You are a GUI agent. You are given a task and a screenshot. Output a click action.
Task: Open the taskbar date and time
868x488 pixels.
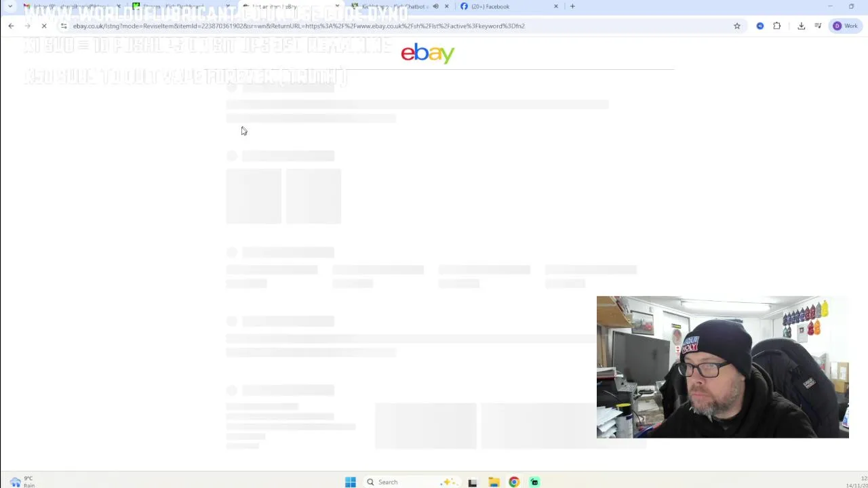[x=856, y=482]
